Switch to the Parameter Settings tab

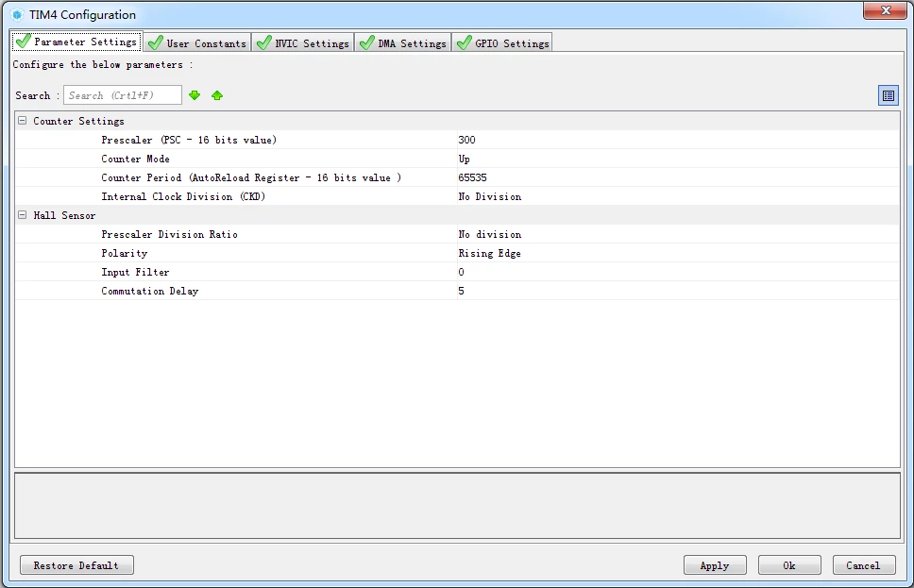(x=76, y=42)
